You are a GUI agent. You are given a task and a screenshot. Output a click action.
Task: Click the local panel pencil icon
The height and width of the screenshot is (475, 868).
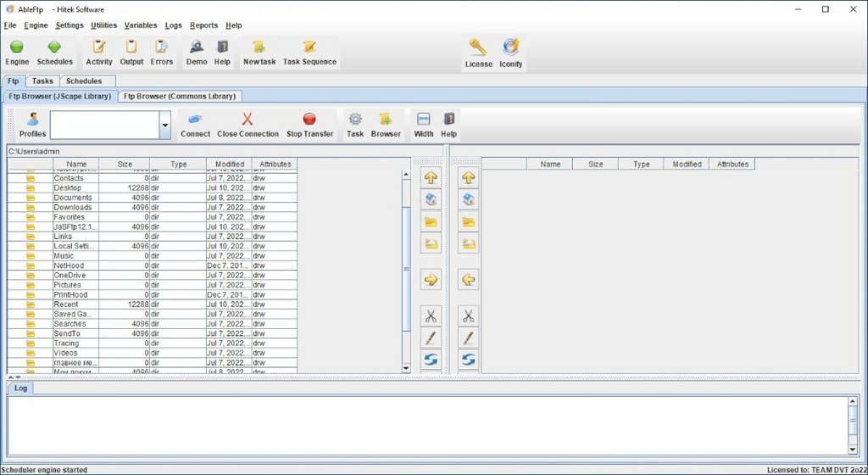(431, 338)
